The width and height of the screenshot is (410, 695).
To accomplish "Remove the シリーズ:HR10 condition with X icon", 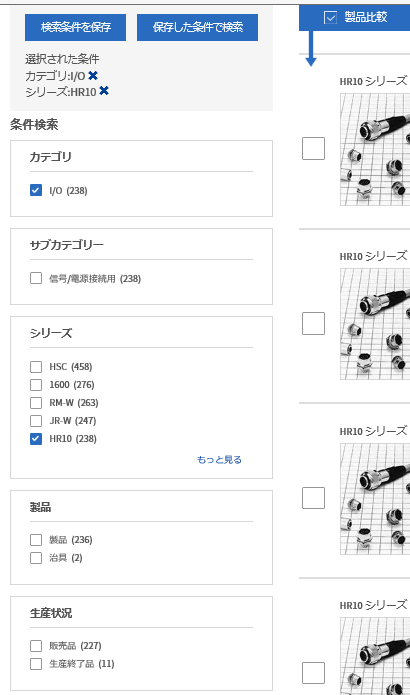I will (104, 91).
